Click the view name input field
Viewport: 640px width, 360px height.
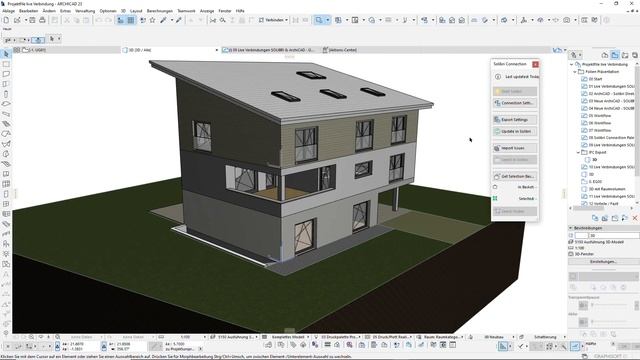(x=614, y=236)
